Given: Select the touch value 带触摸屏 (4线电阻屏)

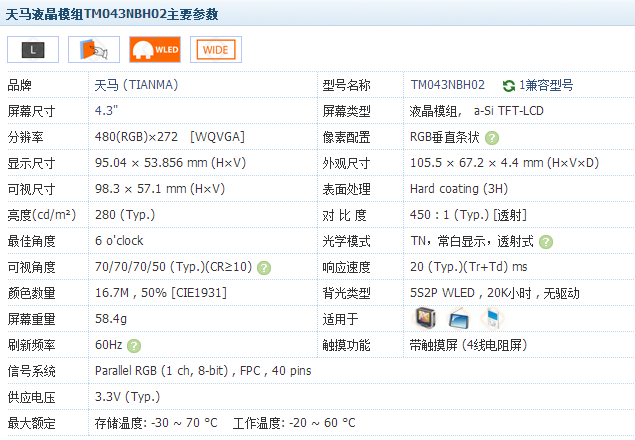Looking at the screenshot, I should tap(468, 345).
